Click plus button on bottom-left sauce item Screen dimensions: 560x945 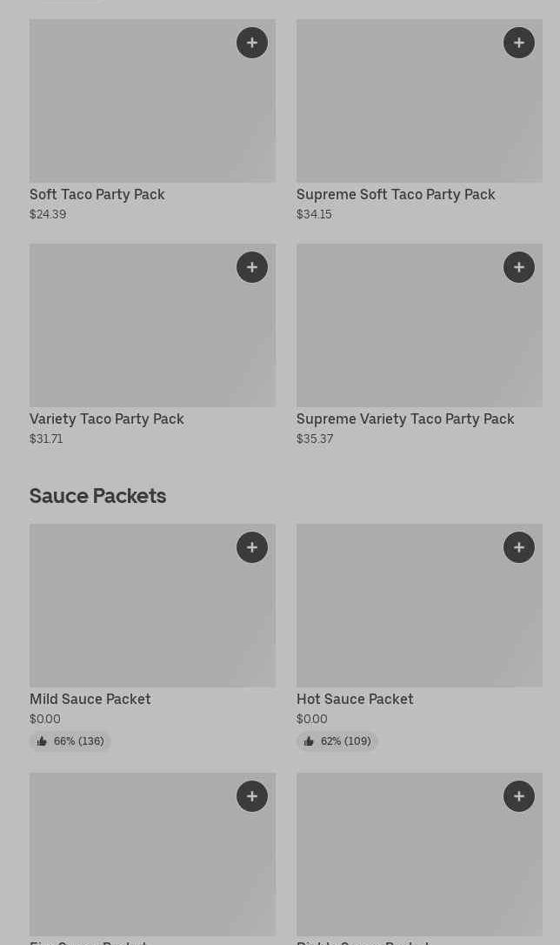[252, 796]
